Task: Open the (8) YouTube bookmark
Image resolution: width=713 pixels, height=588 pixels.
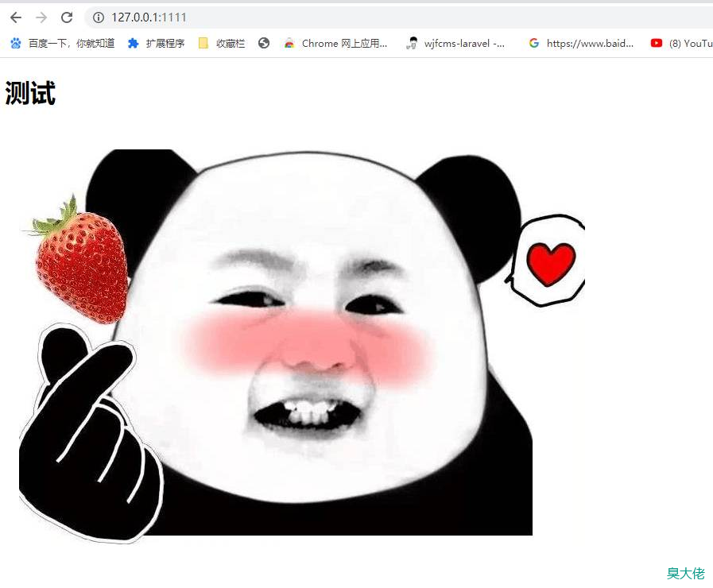Action: pyautogui.click(x=691, y=43)
